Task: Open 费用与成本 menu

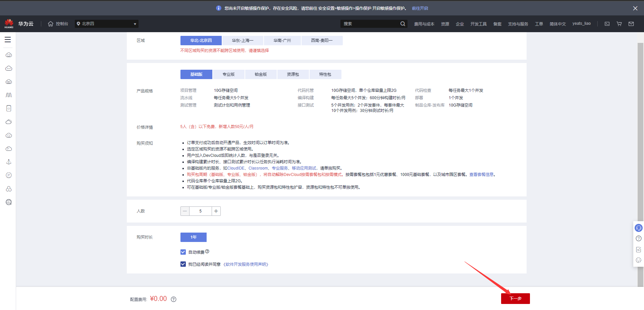Action: point(424,24)
